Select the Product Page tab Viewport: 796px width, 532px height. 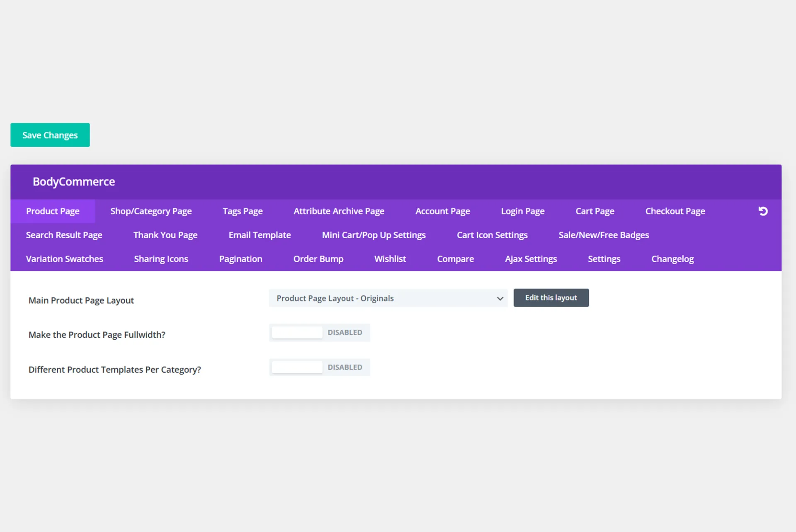pos(53,211)
